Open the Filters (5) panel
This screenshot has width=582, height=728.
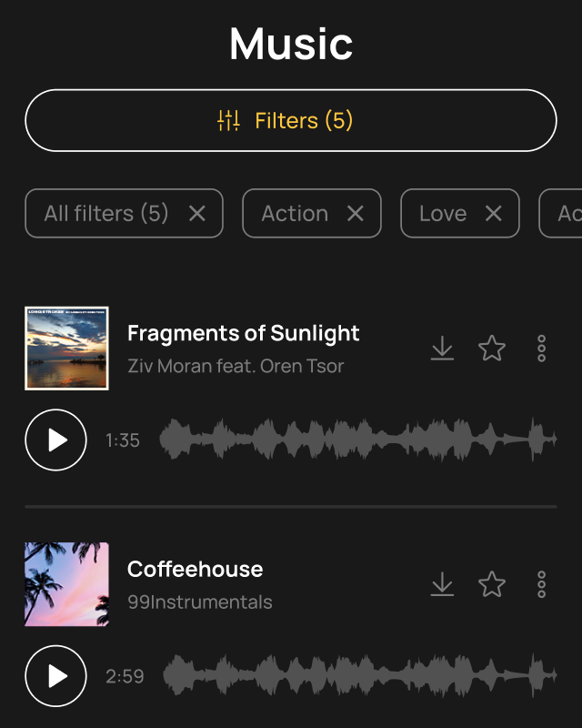point(290,120)
